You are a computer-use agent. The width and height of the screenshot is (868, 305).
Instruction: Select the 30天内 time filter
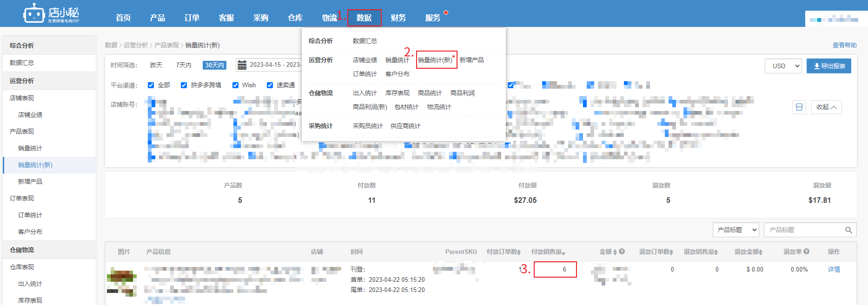[214, 65]
